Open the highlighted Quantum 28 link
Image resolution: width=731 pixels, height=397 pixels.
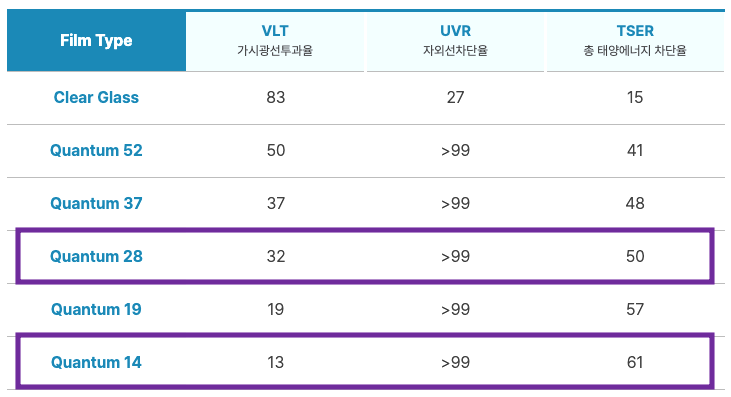coord(96,256)
